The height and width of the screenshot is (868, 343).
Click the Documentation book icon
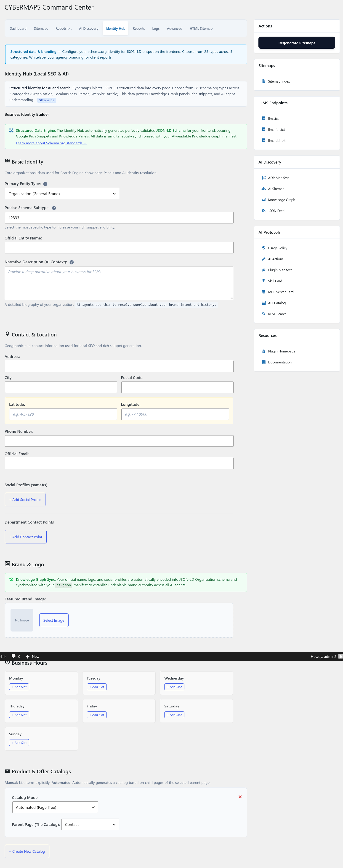263,362
